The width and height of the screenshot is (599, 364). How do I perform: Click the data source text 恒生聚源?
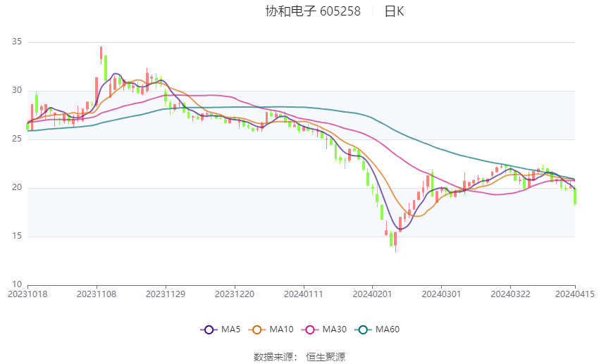[x=326, y=357]
